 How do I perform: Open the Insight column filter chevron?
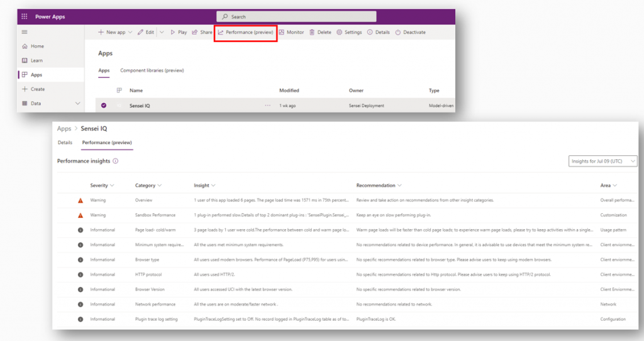(213, 186)
